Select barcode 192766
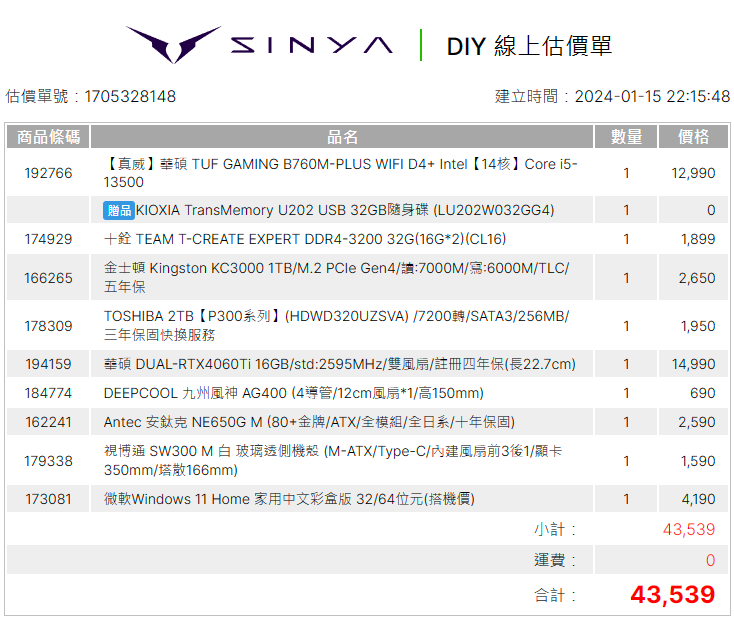Viewport: 734px width, 621px height. tap(48, 173)
